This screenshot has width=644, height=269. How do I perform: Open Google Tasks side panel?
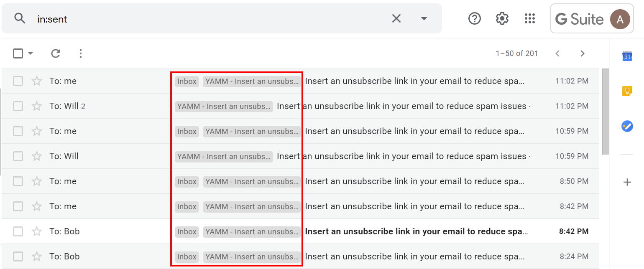click(627, 126)
